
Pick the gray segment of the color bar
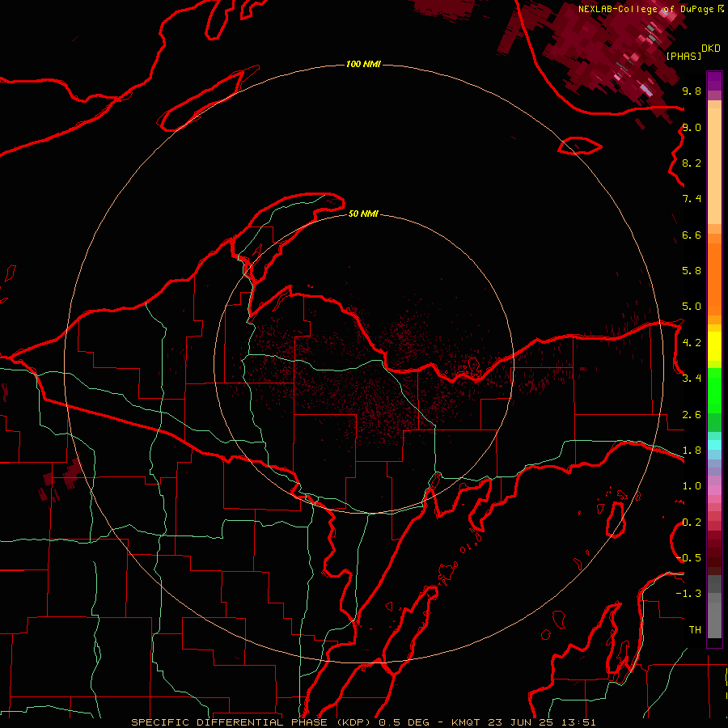[x=714, y=606]
